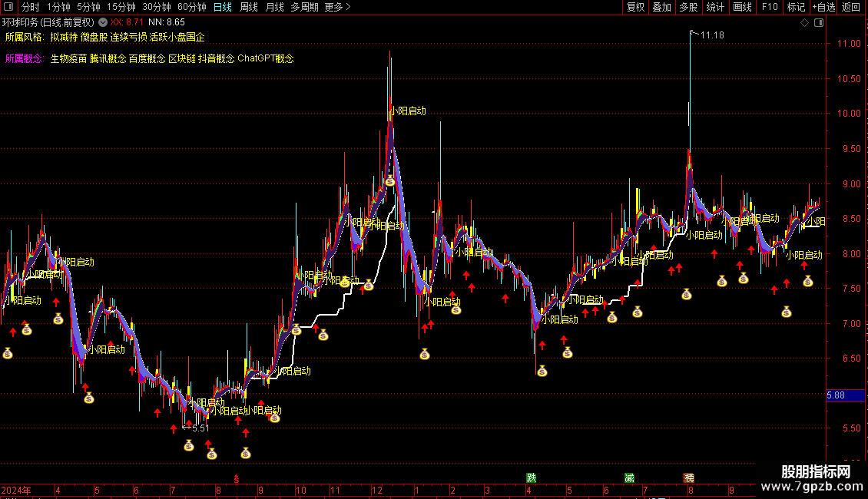This screenshot has height=499, width=868.
Task: Click the 小阳启动 label at the December peak
Action: click(408, 111)
